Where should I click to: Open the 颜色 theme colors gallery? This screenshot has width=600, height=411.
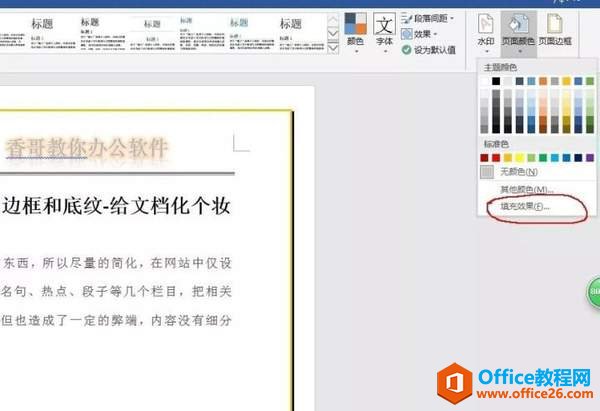(x=355, y=33)
